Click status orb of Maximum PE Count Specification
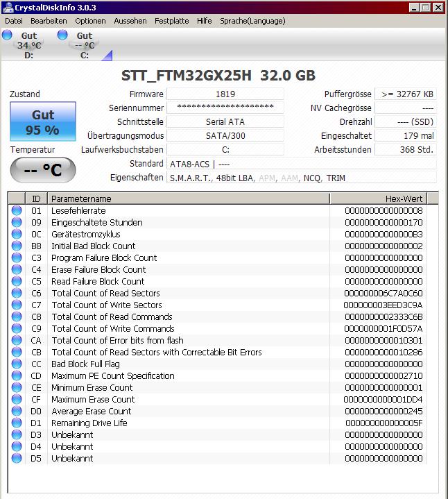Screen dimensions: 448x499 tap(17, 375)
